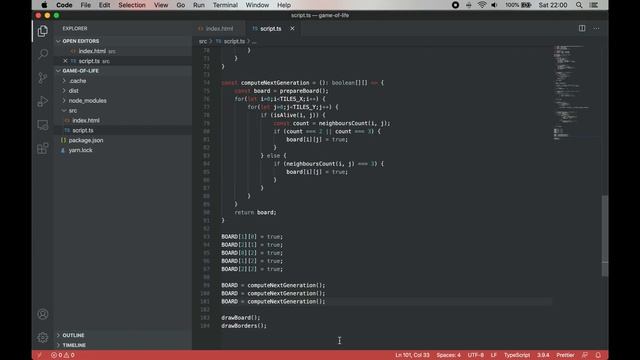Click the screen recording indicator icon
The image size is (640, 360).
455,5
